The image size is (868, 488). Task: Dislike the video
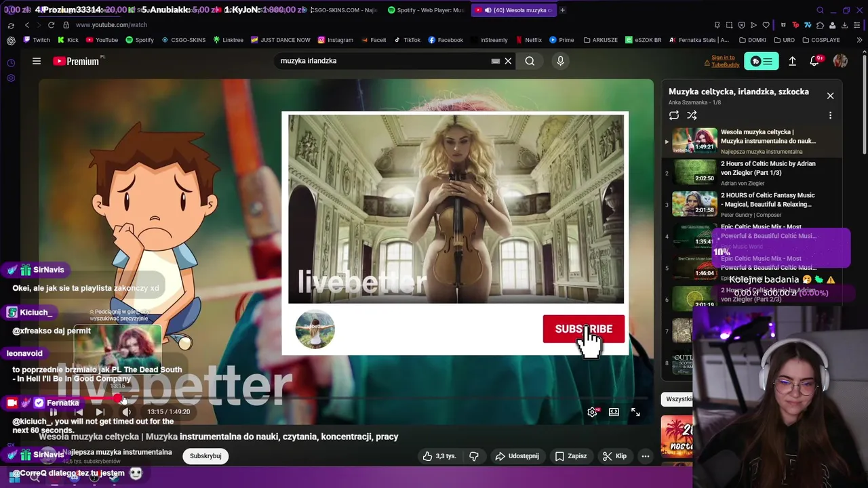[x=474, y=456]
